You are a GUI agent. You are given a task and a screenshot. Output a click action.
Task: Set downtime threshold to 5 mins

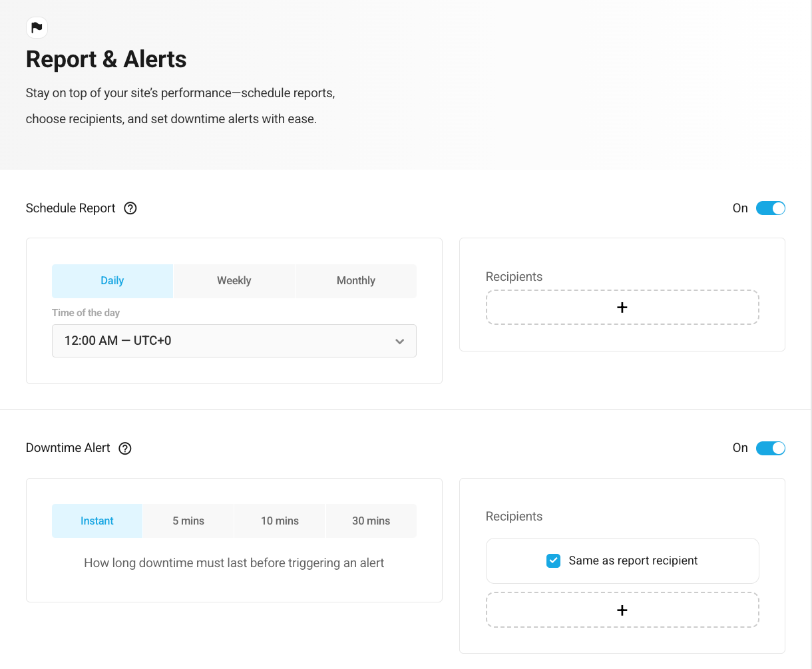coord(188,521)
